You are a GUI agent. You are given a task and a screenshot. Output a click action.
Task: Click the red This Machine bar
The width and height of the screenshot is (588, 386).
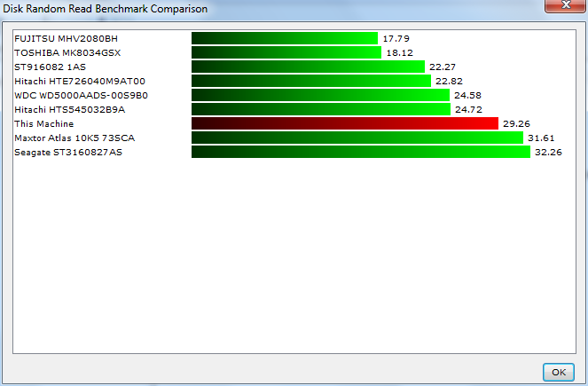pyautogui.click(x=345, y=123)
